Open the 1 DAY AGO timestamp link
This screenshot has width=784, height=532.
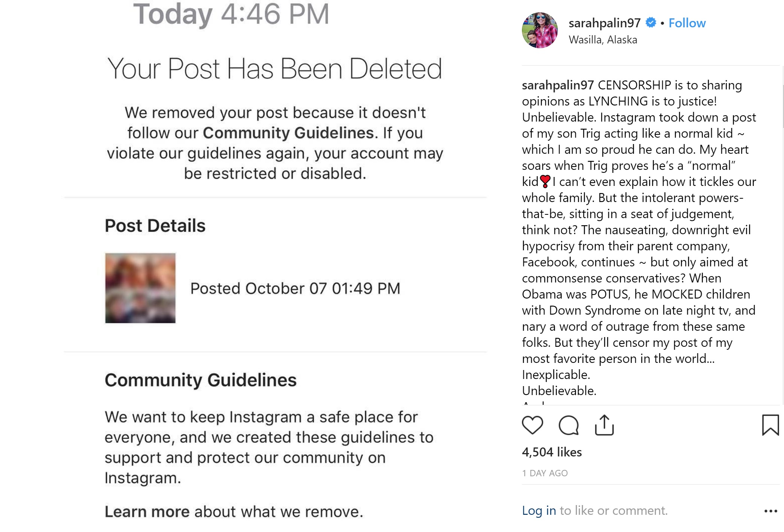(545, 473)
